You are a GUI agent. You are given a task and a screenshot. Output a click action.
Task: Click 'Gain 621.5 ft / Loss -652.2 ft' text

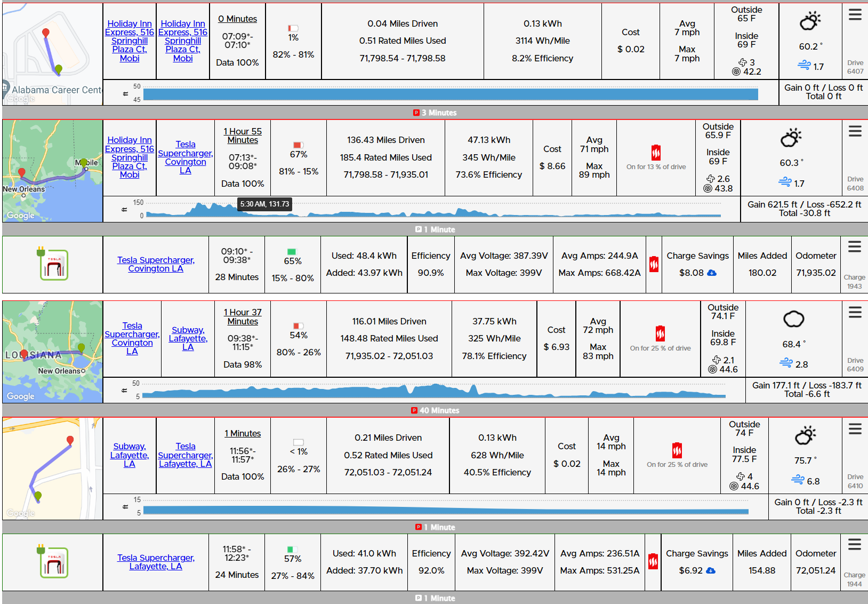pyautogui.click(x=805, y=204)
